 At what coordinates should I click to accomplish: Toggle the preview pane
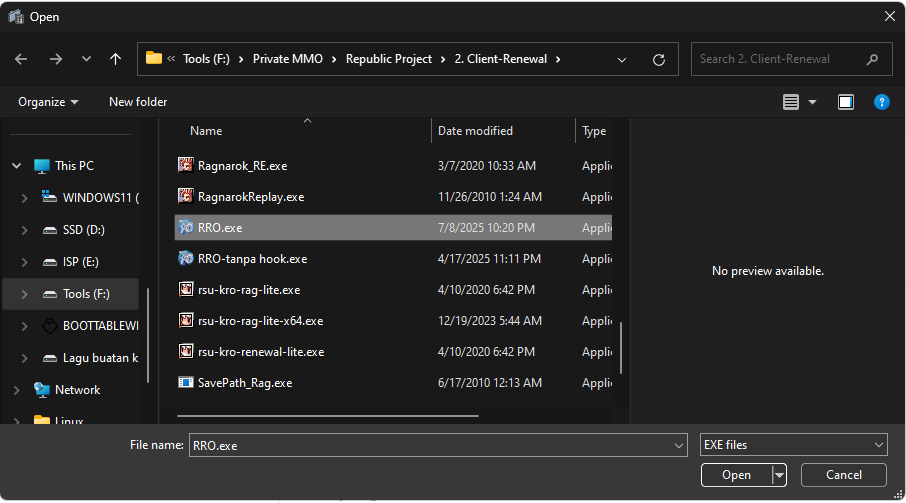coord(846,102)
